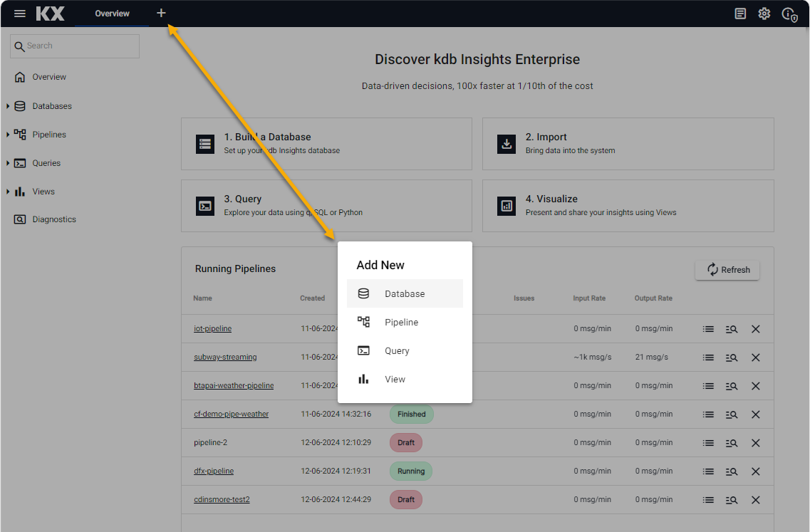Expand the Databases tree node
Image resolution: width=810 pixels, height=532 pixels.
click(8, 106)
